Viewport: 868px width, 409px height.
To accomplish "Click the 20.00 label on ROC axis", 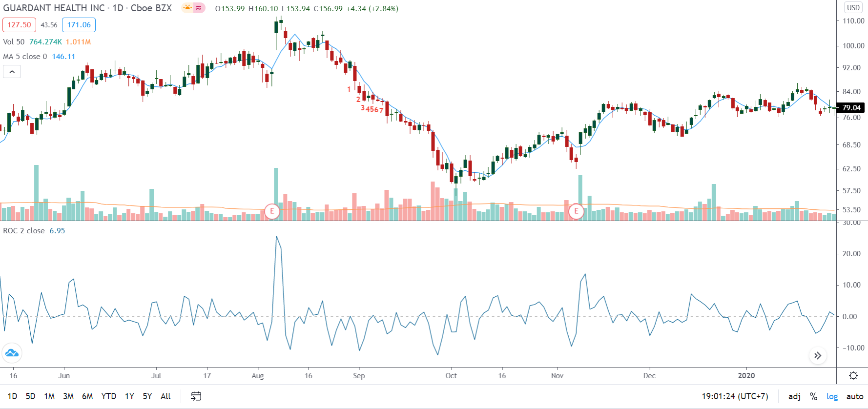I will tap(851, 254).
